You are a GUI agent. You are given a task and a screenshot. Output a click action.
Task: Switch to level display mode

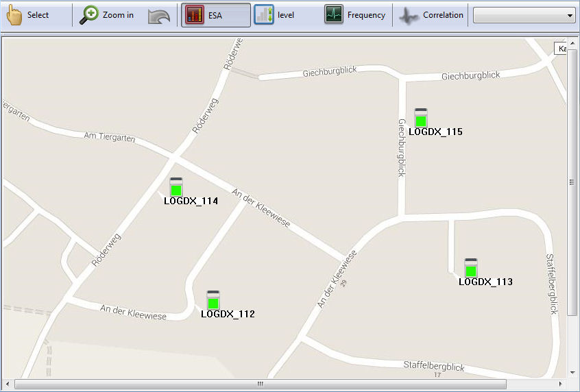click(x=275, y=15)
